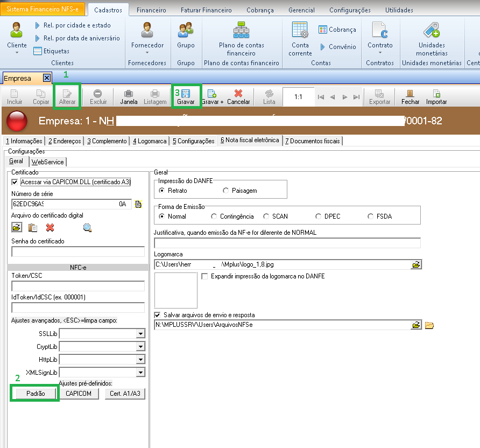Click the Gravar save icon in toolbar

click(185, 94)
